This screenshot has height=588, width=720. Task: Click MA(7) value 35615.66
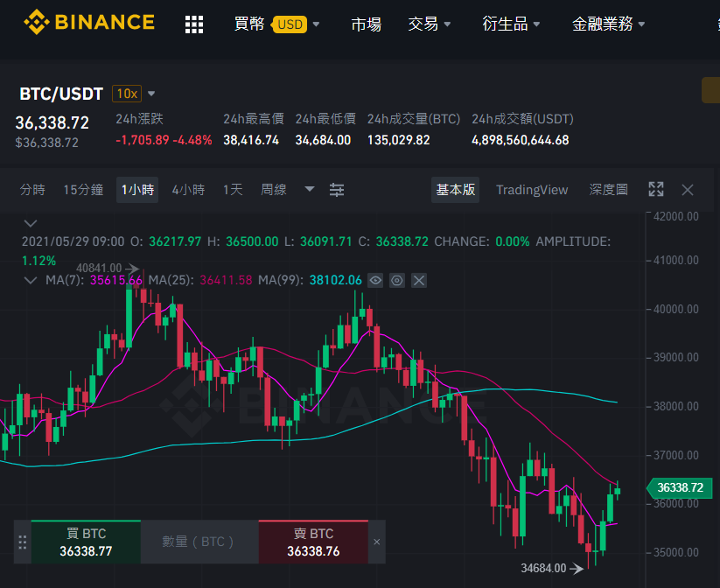click(x=116, y=280)
